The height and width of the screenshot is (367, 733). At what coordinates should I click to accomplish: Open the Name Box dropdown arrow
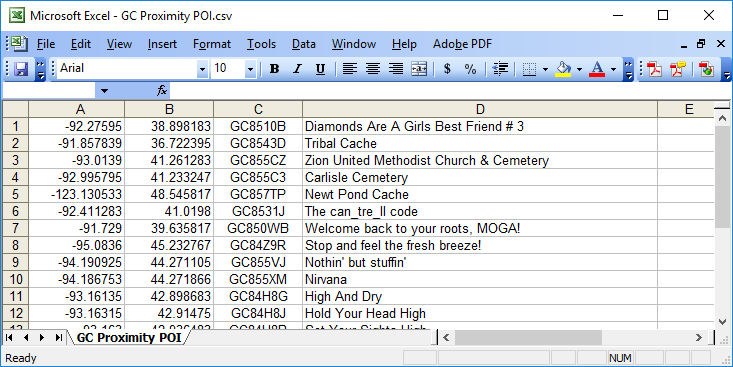[x=104, y=91]
